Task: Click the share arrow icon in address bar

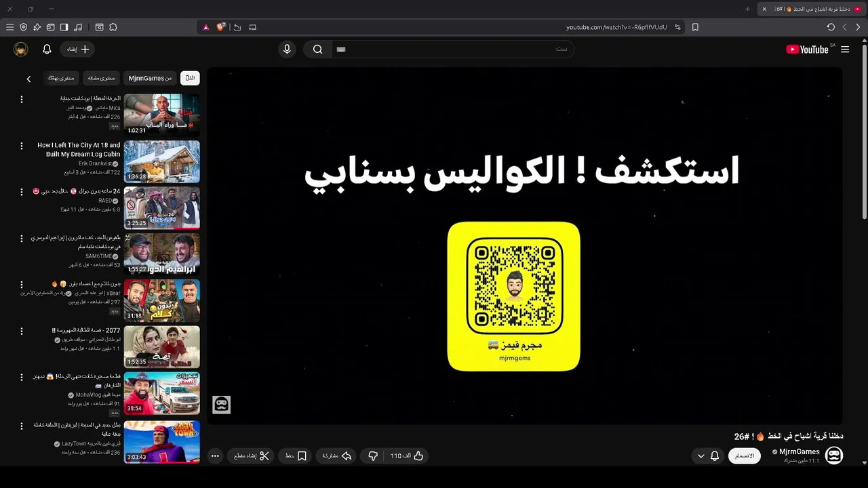Action: click(237, 27)
